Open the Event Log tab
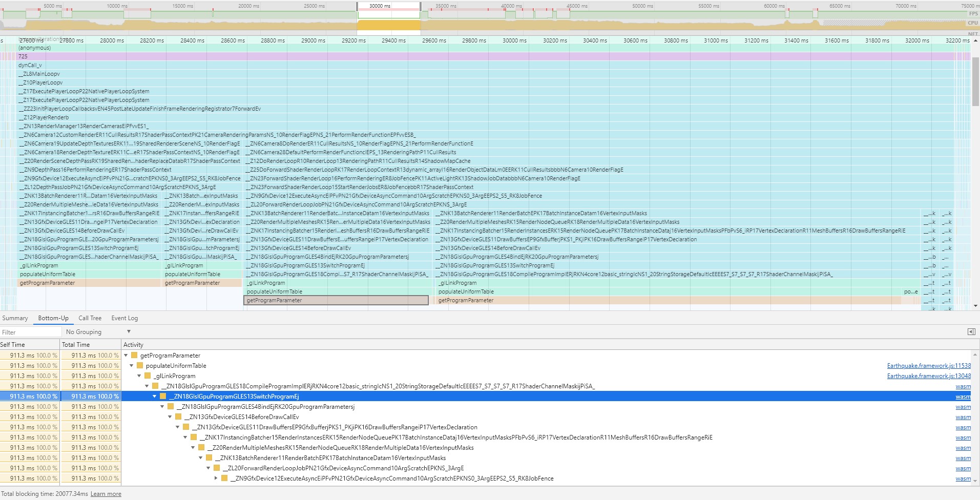 (124, 318)
